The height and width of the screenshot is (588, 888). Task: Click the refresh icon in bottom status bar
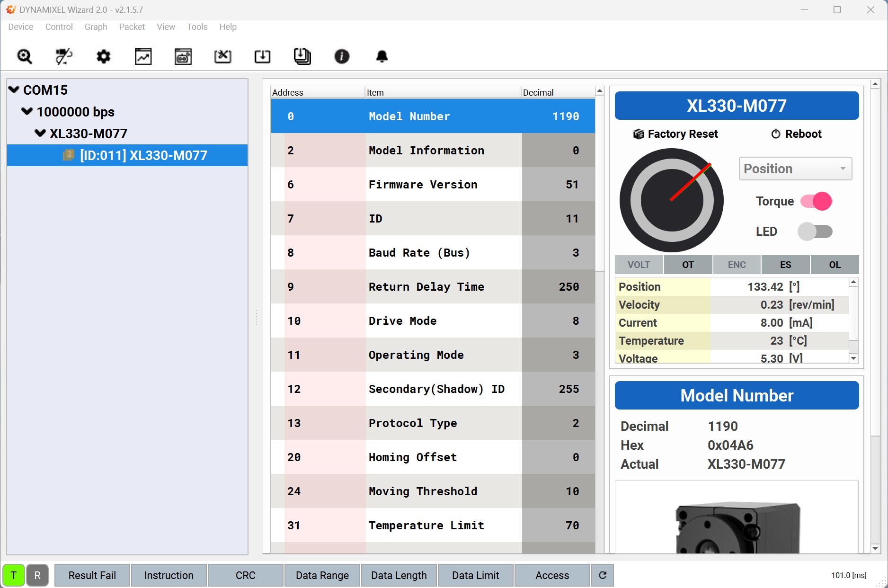(603, 575)
